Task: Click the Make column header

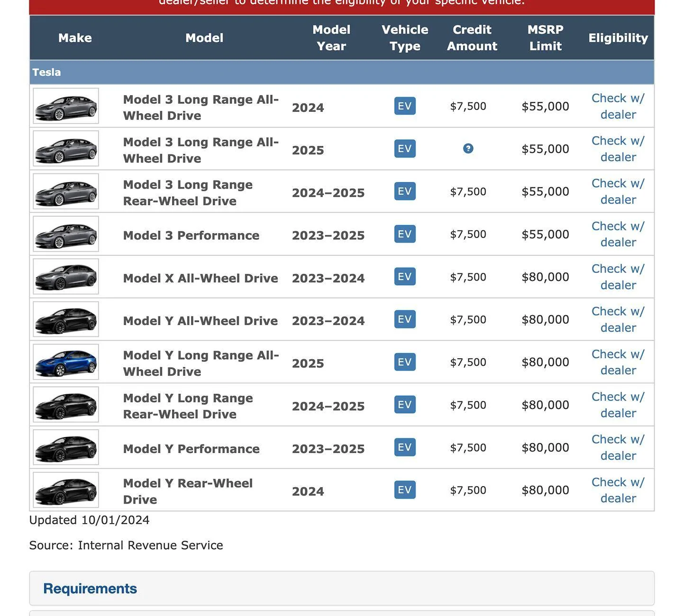Action: click(x=75, y=38)
